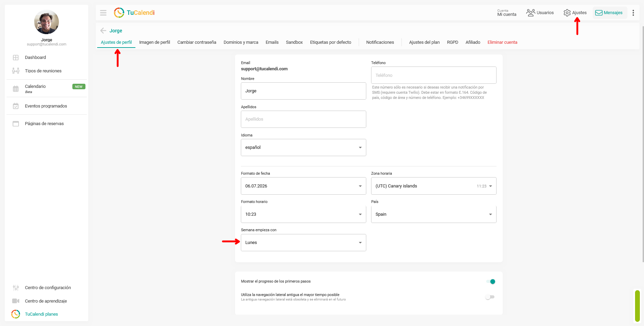This screenshot has height=326, width=644.
Task: Switch to the Imagen de perfil tab
Action: click(x=154, y=42)
